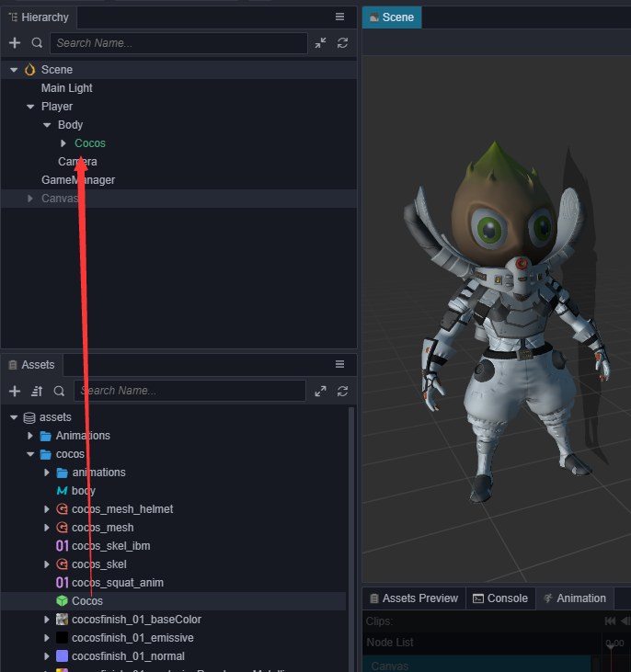This screenshot has width=631, height=672.
Task: Click the add asset plus icon
Action: tap(15, 391)
